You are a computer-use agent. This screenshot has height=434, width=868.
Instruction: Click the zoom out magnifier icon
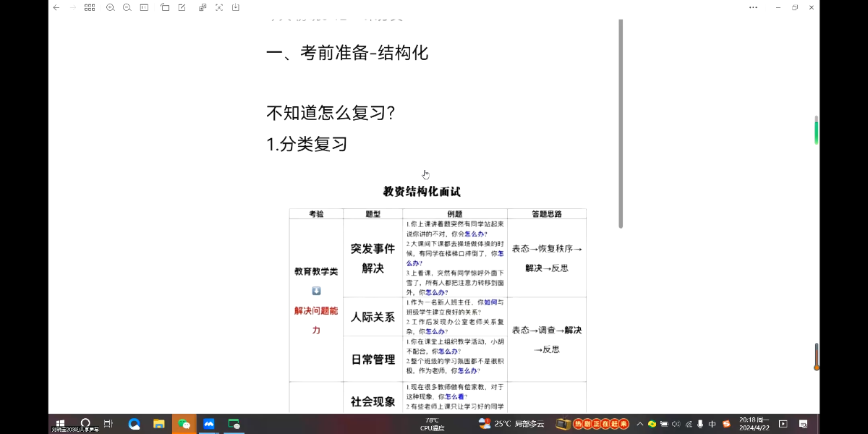[x=127, y=7]
